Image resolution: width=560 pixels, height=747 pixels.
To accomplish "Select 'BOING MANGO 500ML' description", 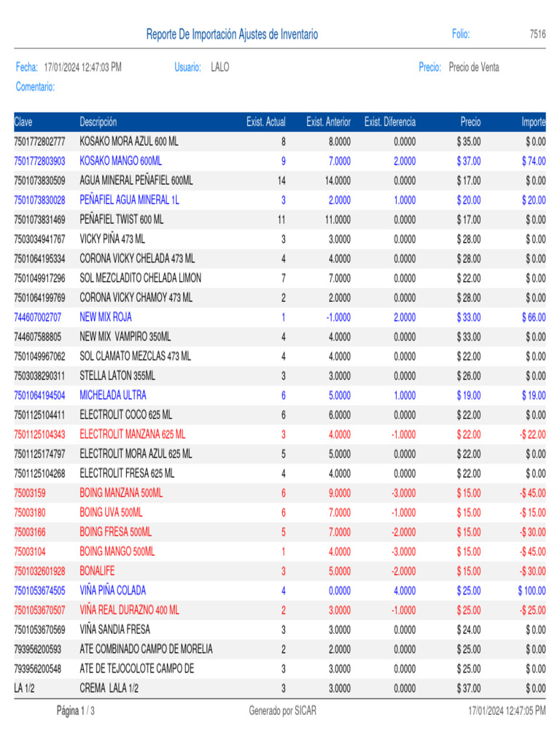I will 117,551.
